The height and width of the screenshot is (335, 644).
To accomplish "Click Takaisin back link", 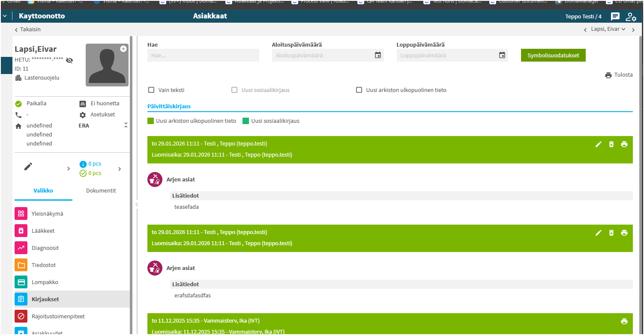I will pos(27,30).
